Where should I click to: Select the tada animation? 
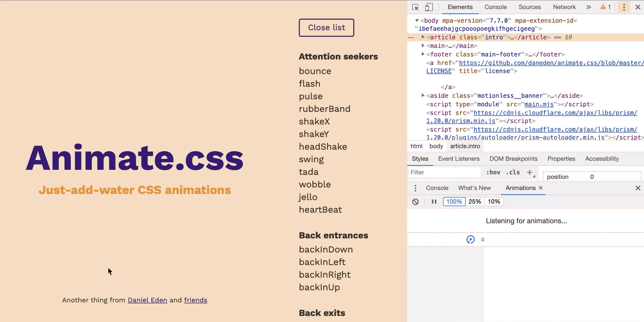click(x=308, y=172)
